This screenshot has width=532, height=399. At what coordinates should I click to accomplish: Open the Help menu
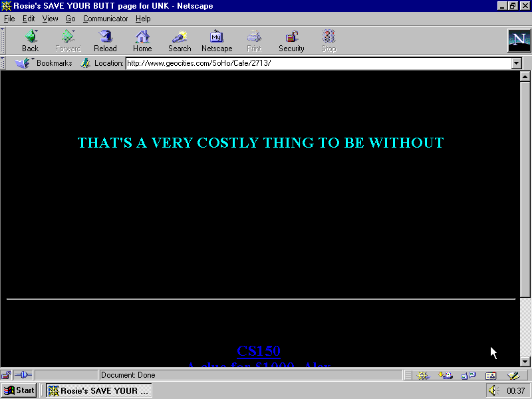click(x=143, y=19)
